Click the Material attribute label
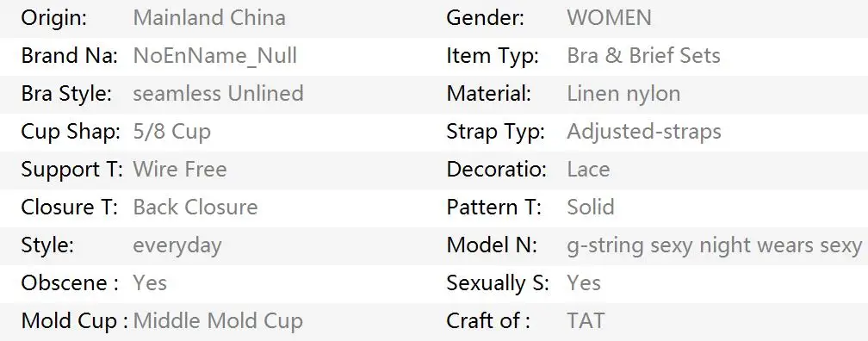 pos(489,93)
